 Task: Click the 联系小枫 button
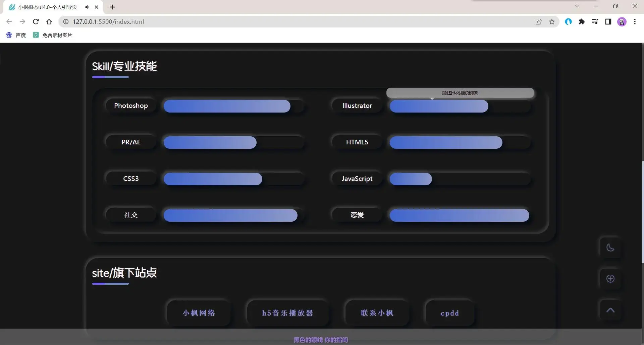377,313
